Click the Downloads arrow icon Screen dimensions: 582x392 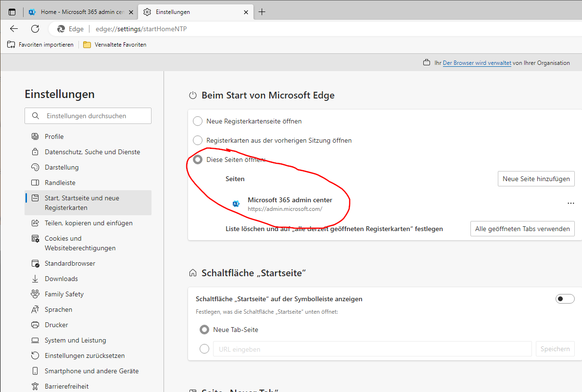(x=35, y=279)
